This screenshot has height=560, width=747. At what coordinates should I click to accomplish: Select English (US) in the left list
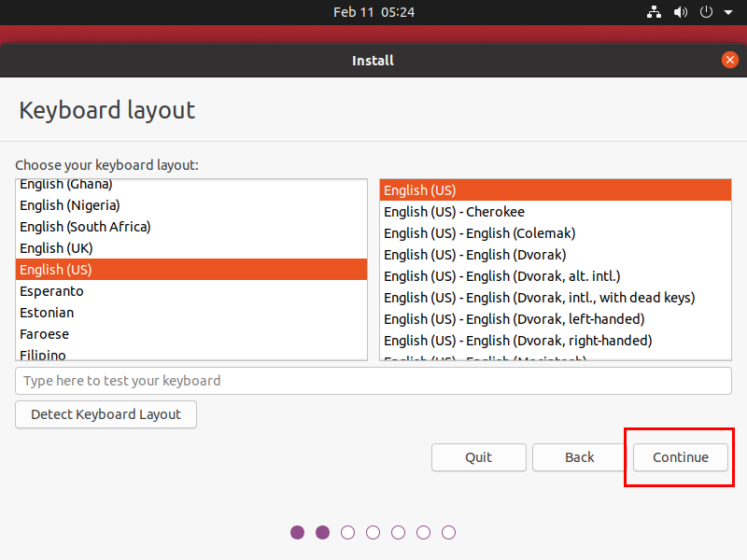[x=191, y=270]
